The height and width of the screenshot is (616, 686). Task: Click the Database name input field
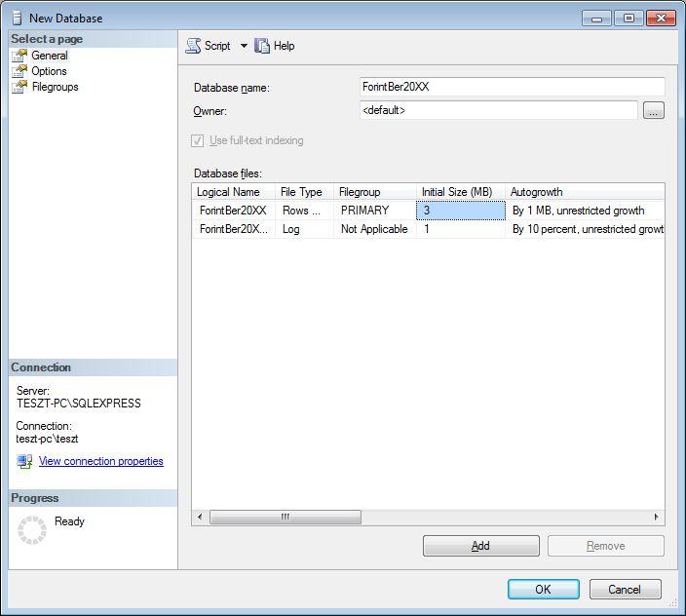pyautogui.click(x=512, y=87)
